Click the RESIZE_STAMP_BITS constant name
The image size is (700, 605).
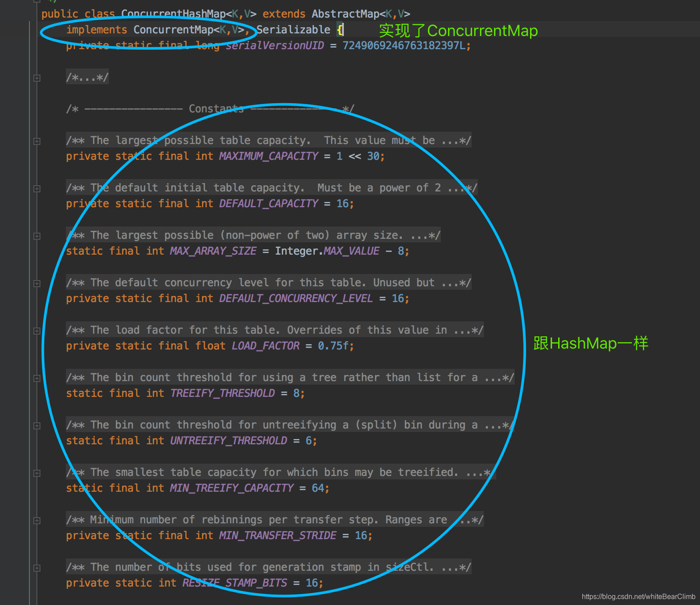click(x=235, y=583)
